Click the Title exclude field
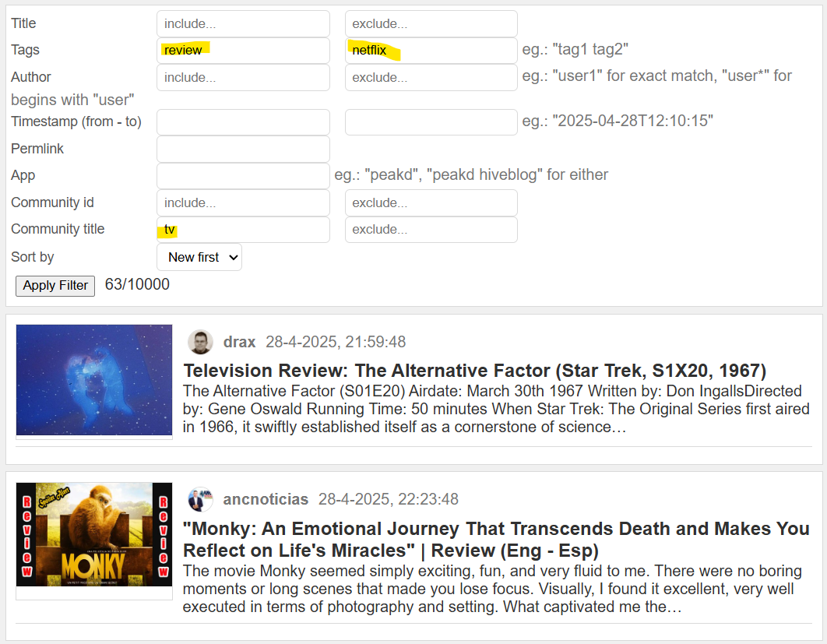 click(x=431, y=23)
